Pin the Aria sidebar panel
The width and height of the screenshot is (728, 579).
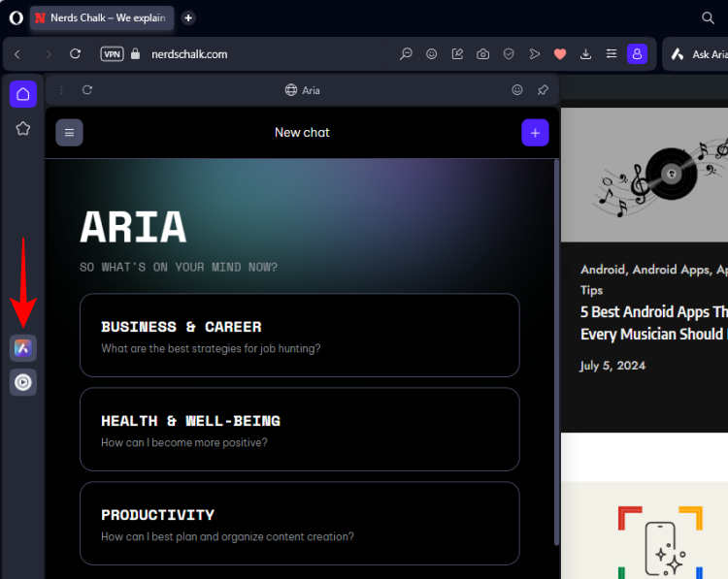point(543,90)
